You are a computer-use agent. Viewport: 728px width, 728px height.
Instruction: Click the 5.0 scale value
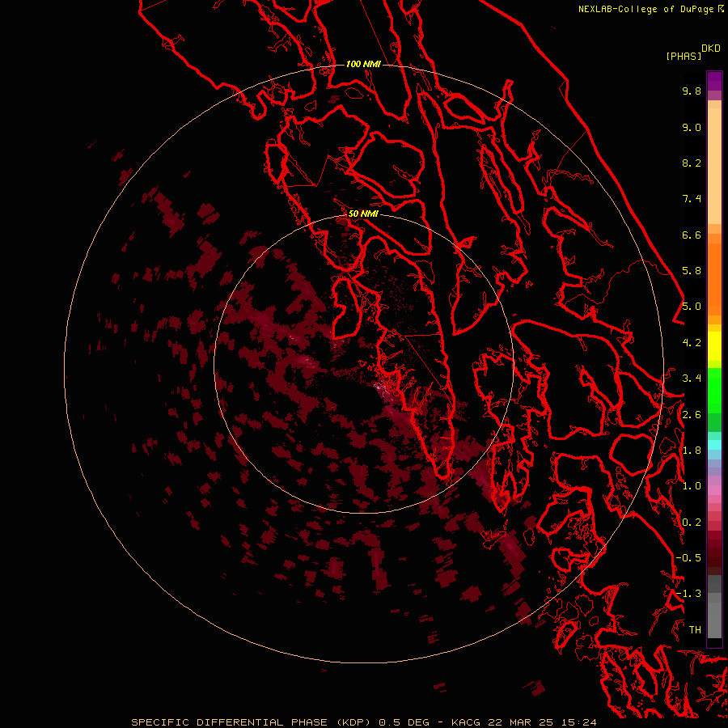click(x=692, y=307)
